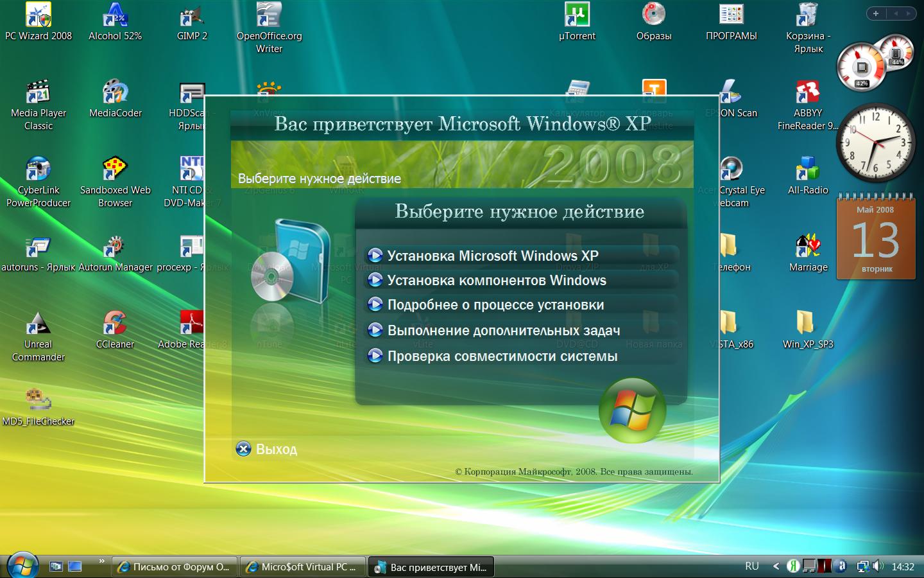924x578 pixels.
Task: Choose Установка Microsoft Windows XP
Action: [521, 256]
